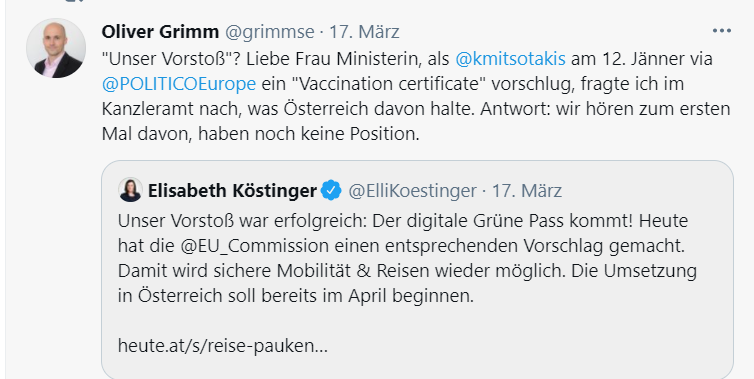Open the Elisabeth Köstinger display name
Screen dimensions: 754x379
click(x=232, y=190)
